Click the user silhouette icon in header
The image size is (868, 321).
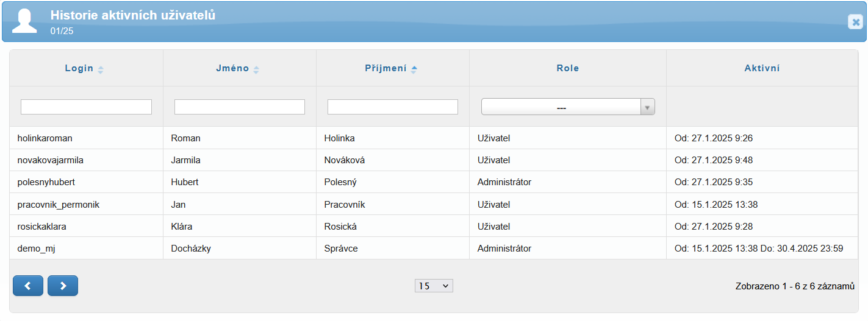pos(24,21)
